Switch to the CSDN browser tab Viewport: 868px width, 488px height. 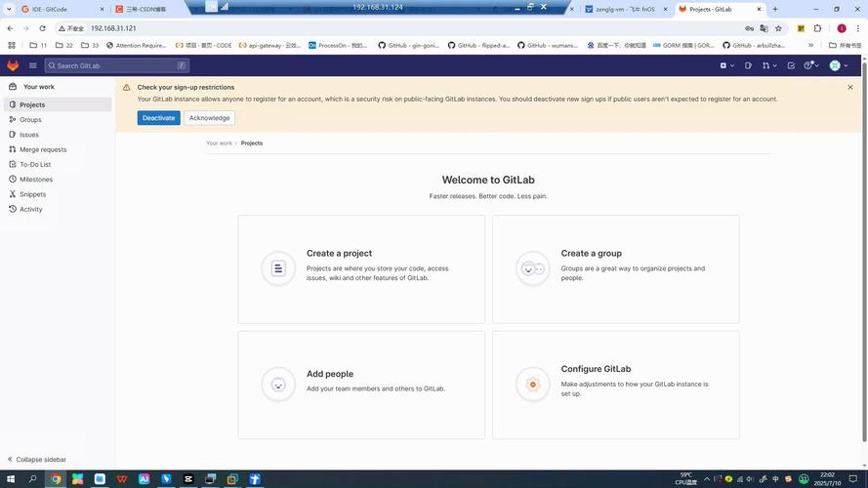pos(146,9)
